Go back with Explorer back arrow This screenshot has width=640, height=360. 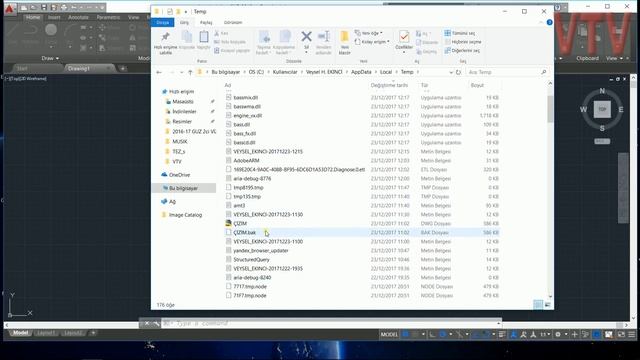(159, 72)
